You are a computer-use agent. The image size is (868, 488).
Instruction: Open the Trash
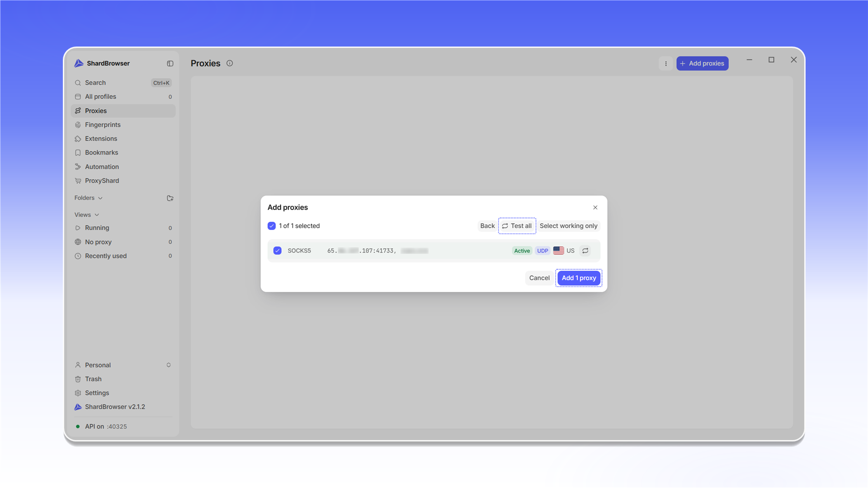pyautogui.click(x=123, y=379)
